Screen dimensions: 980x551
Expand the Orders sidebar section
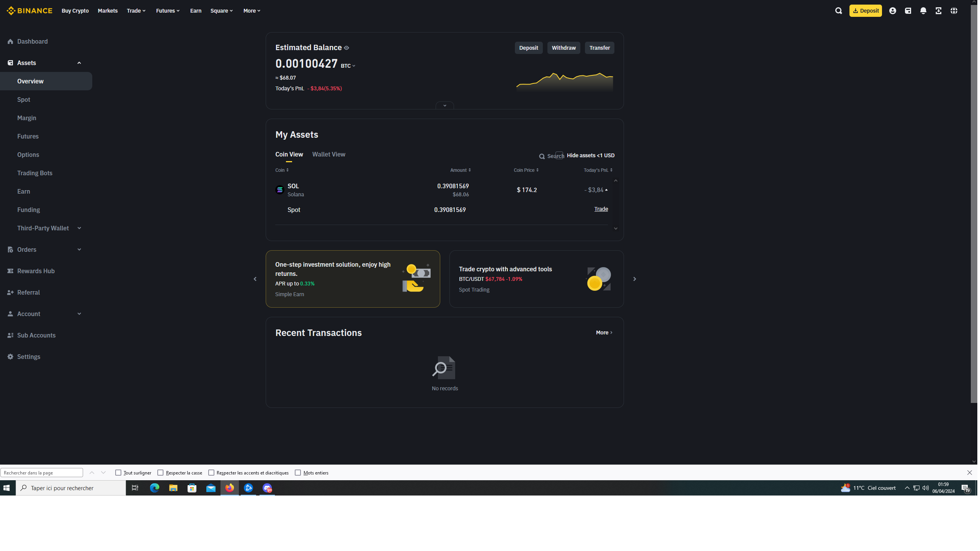[x=79, y=249]
